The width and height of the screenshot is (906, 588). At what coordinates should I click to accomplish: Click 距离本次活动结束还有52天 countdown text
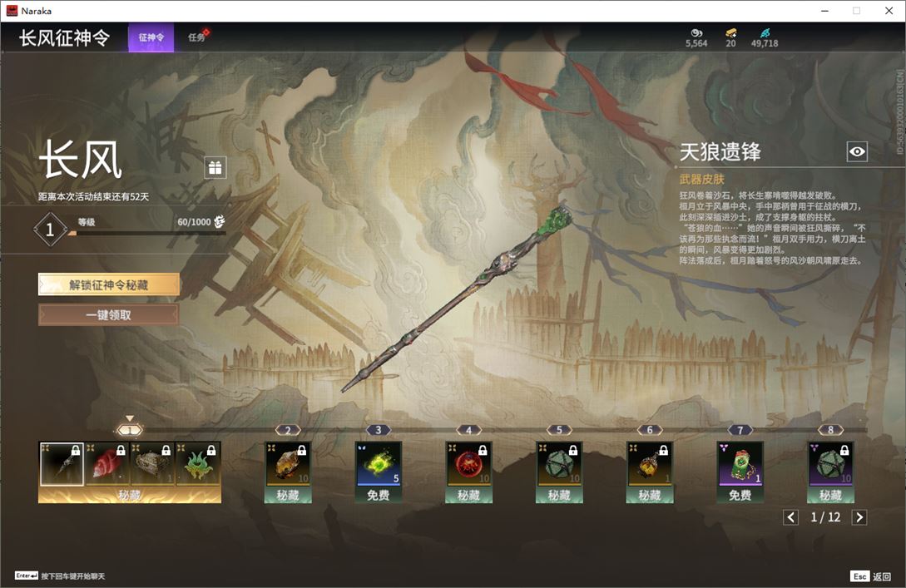[94, 196]
